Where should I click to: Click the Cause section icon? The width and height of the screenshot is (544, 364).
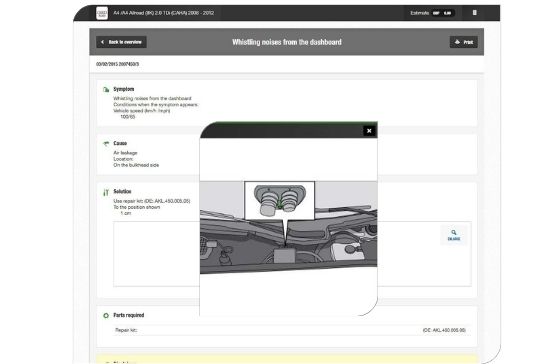pyautogui.click(x=106, y=143)
